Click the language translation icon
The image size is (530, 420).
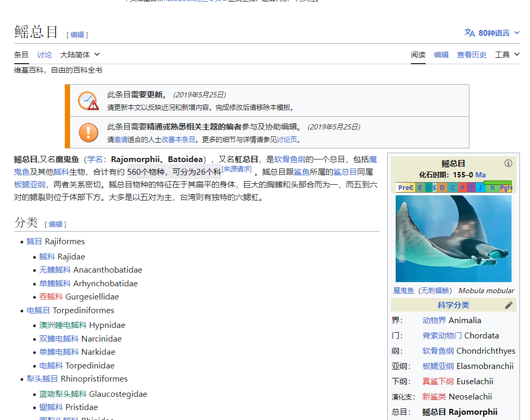click(x=469, y=33)
